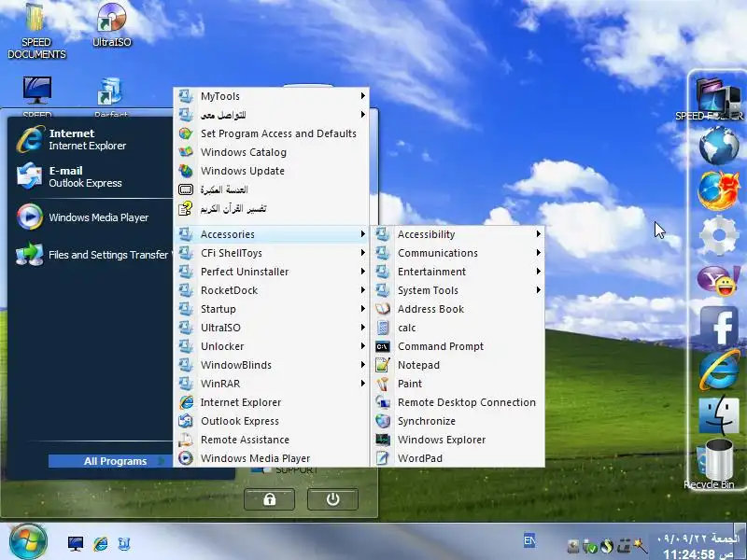Launch calc from Accessories menu
Screen dimensions: 747x560
click(458, 328)
